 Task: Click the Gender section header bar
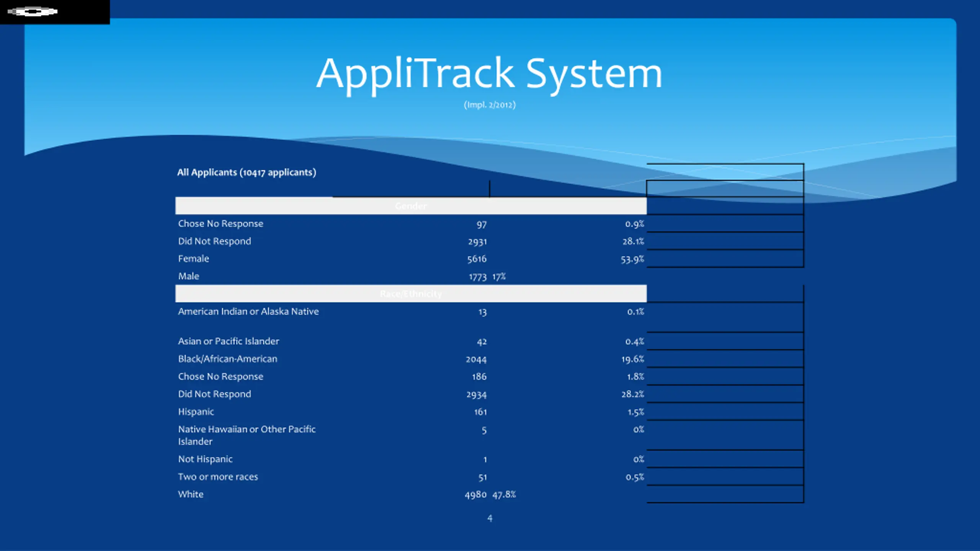411,206
